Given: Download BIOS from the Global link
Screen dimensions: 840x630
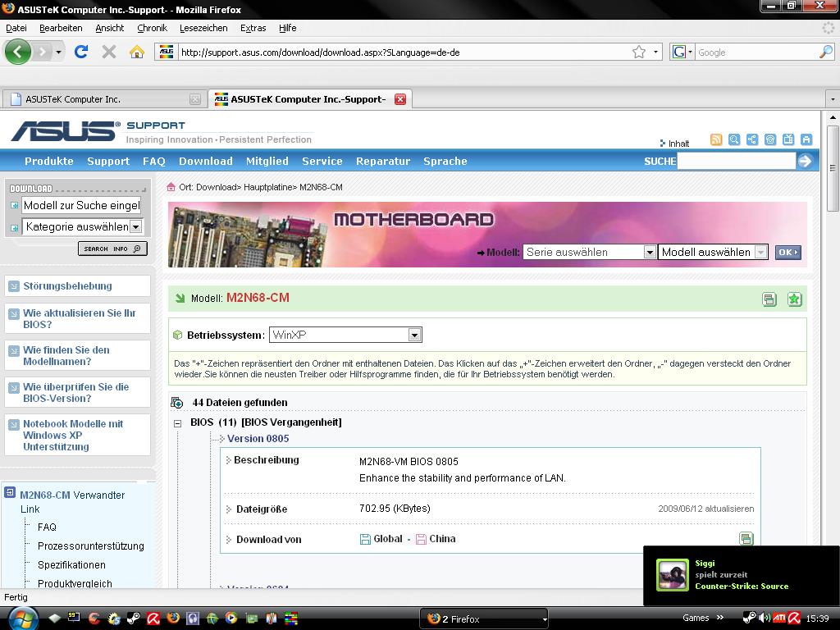Looking at the screenshot, I should pos(387,539).
